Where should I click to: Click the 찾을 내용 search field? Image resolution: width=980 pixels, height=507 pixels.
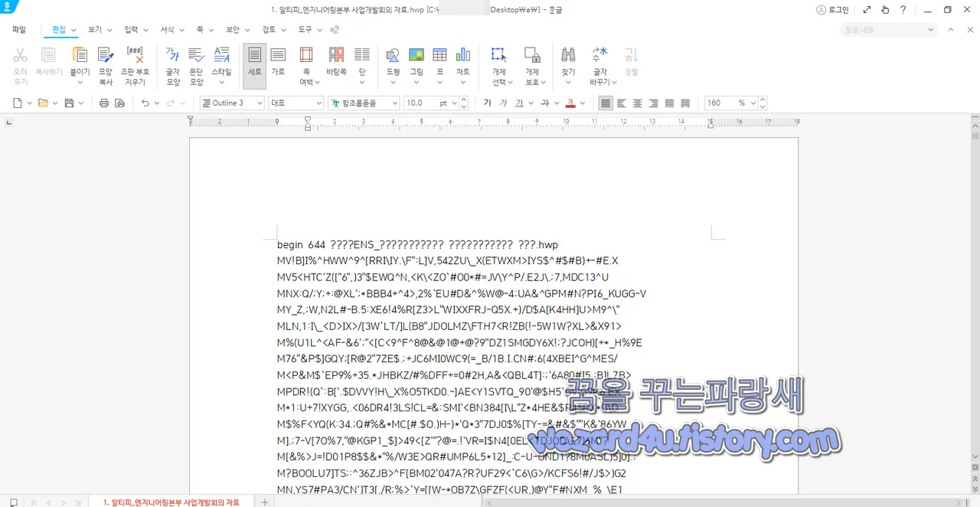[x=889, y=29]
